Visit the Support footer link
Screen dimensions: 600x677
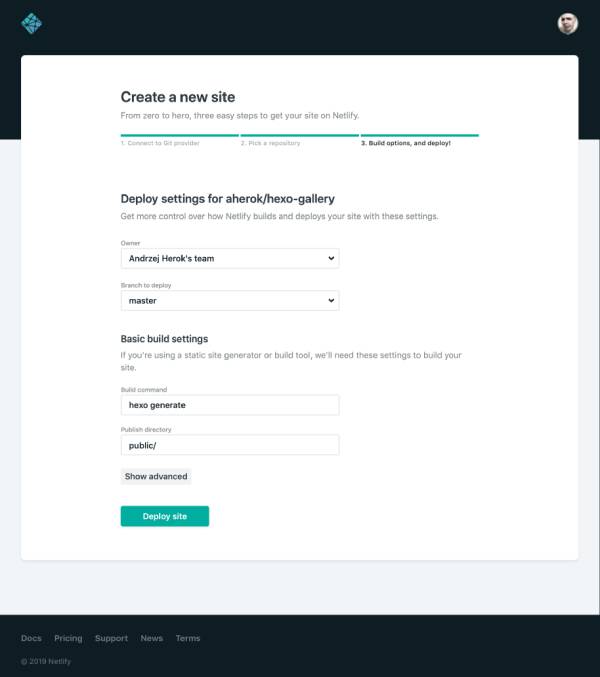[x=111, y=638]
